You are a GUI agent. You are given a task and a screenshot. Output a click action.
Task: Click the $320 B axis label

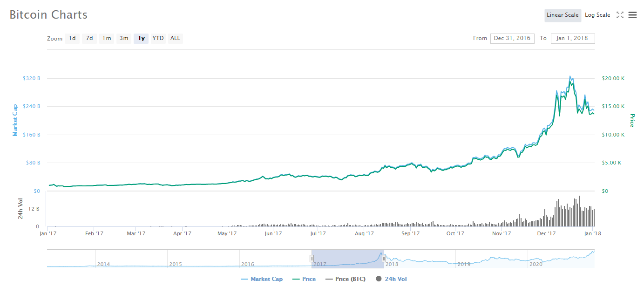point(32,78)
